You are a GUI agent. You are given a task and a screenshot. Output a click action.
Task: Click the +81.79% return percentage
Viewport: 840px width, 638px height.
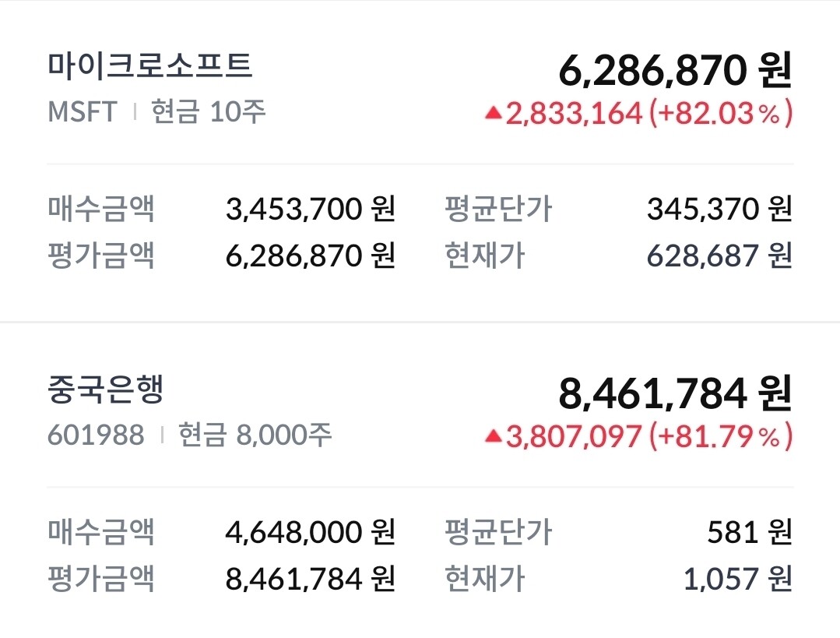tap(721, 437)
